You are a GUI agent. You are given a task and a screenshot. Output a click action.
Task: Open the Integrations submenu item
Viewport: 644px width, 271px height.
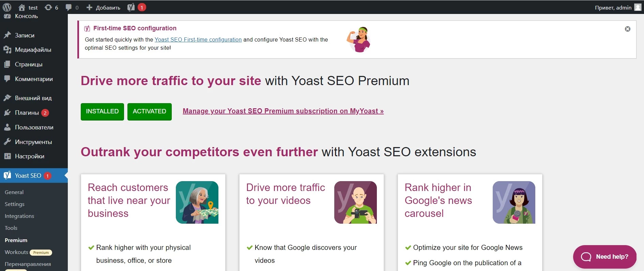[19, 216]
